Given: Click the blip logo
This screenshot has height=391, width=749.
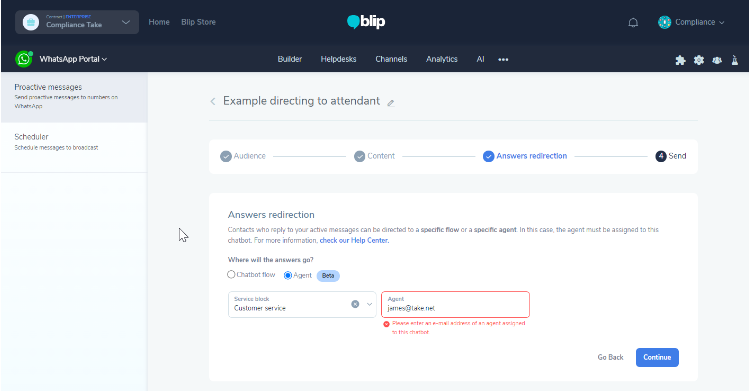Looking at the screenshot, I should tap(366, 21).
